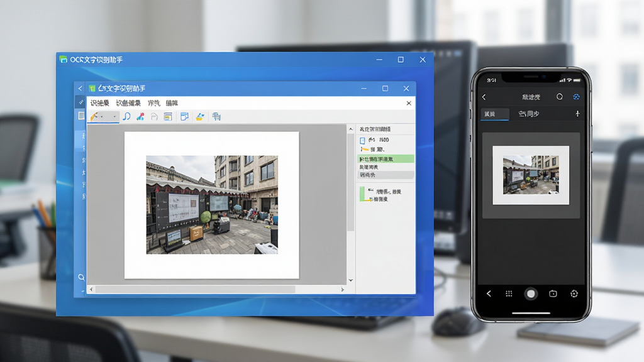This screenshot has width=644, height=362.
Task: Select the orange brush tool in the toolbar
Action: 94,117
